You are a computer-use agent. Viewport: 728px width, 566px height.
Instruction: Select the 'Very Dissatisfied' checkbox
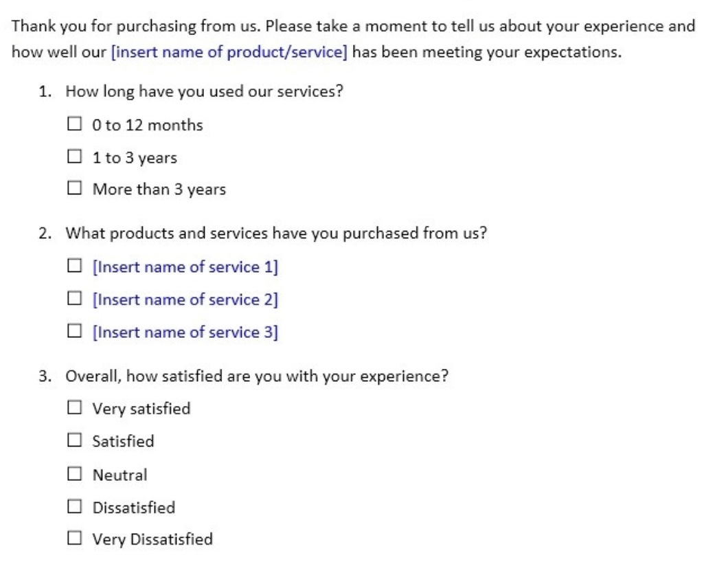73,539
